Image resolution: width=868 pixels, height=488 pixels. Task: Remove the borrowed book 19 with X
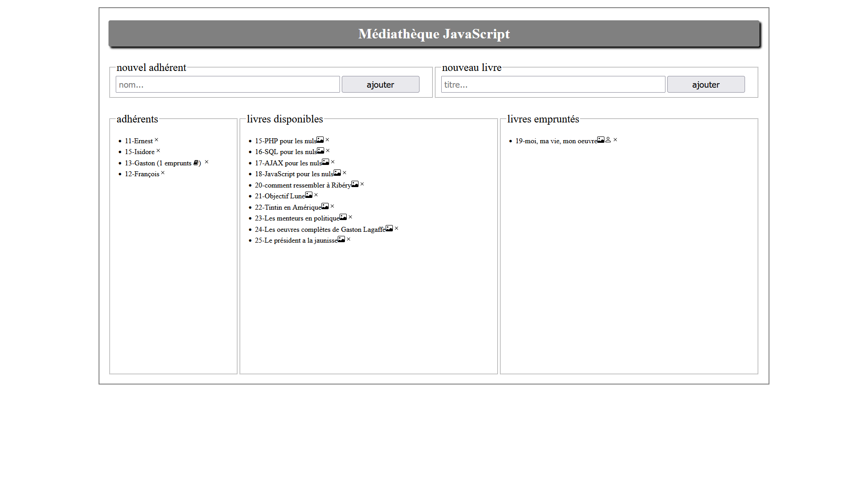coord(615,140)
